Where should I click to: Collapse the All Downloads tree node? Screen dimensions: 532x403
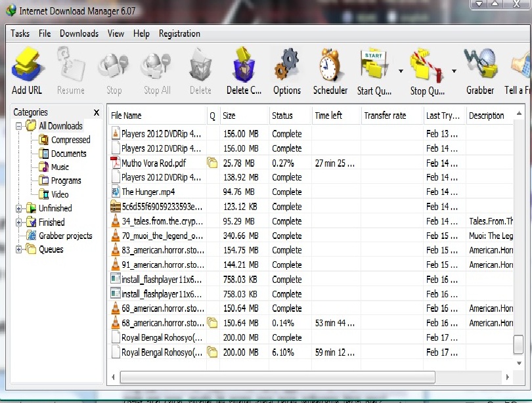18,126
